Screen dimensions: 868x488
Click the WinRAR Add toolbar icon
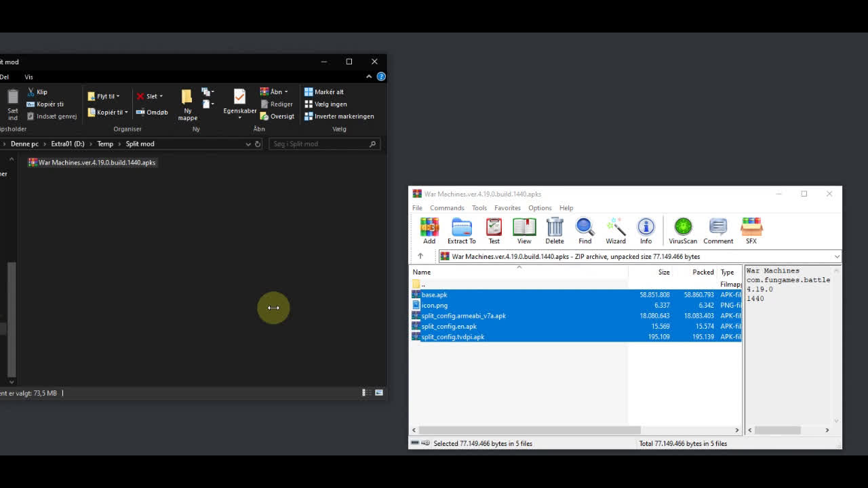coord(429,230)
